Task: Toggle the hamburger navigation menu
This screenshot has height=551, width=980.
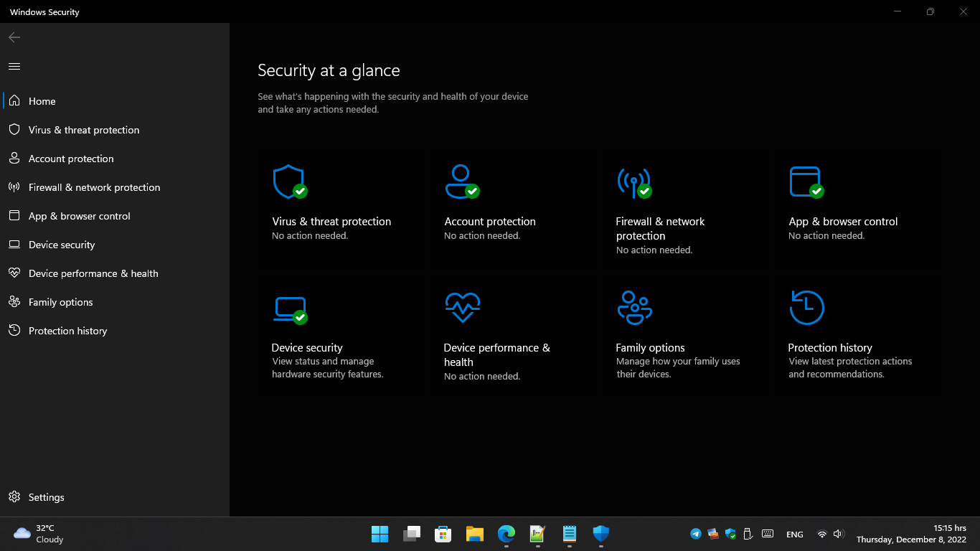Action: (x=14, y=66)
